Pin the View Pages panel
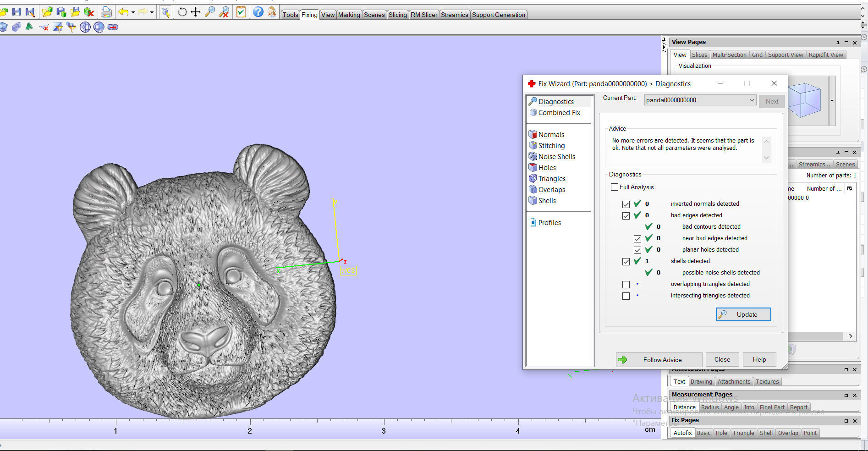868x451 pixels. tap(838, 43)
